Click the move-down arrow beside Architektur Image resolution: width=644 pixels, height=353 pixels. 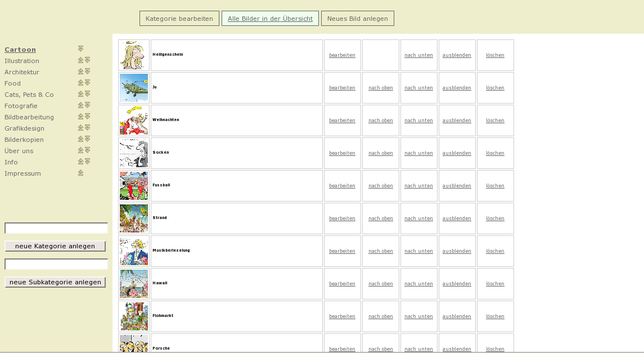pos(88,72)
